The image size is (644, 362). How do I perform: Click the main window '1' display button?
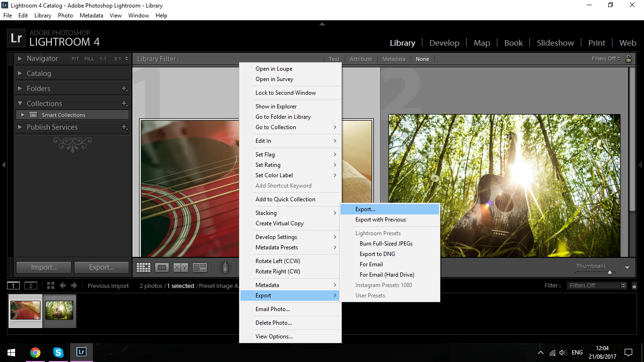coord(14,286)
